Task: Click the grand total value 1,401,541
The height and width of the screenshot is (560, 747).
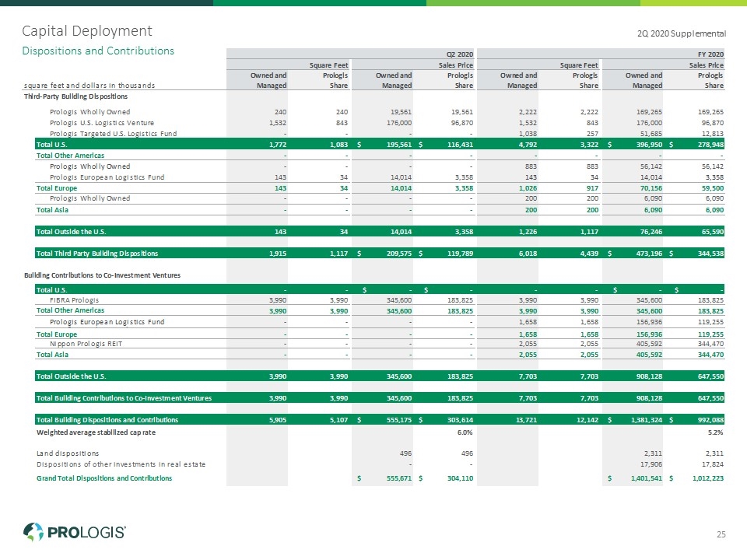Action: coord(647,478)
